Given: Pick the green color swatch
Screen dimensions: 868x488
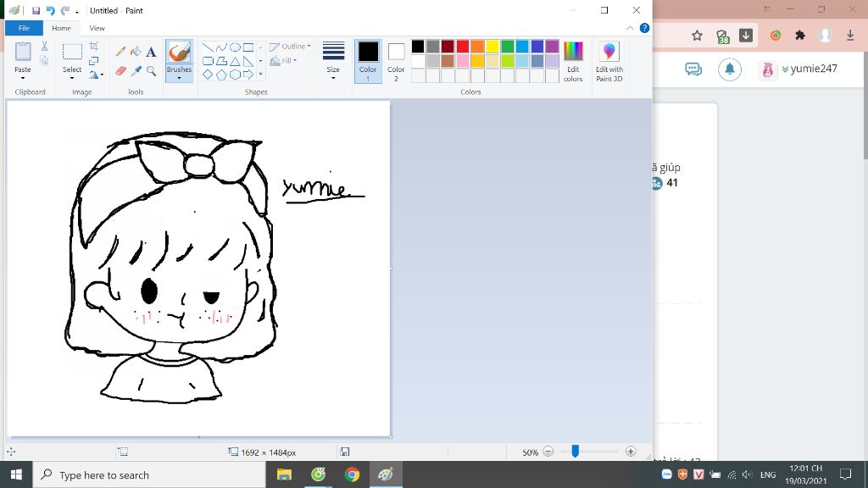Looking at the screenshot, I should click(x=507, y=47).
